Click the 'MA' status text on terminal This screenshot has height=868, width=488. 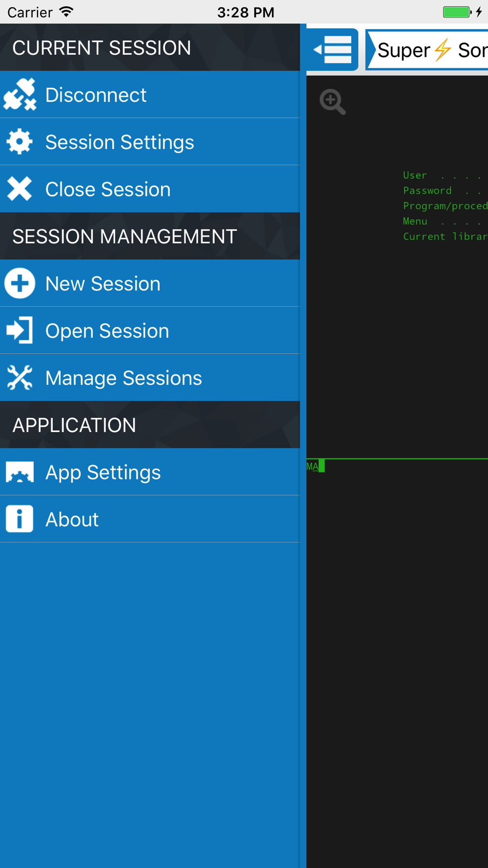click(312, 466)
